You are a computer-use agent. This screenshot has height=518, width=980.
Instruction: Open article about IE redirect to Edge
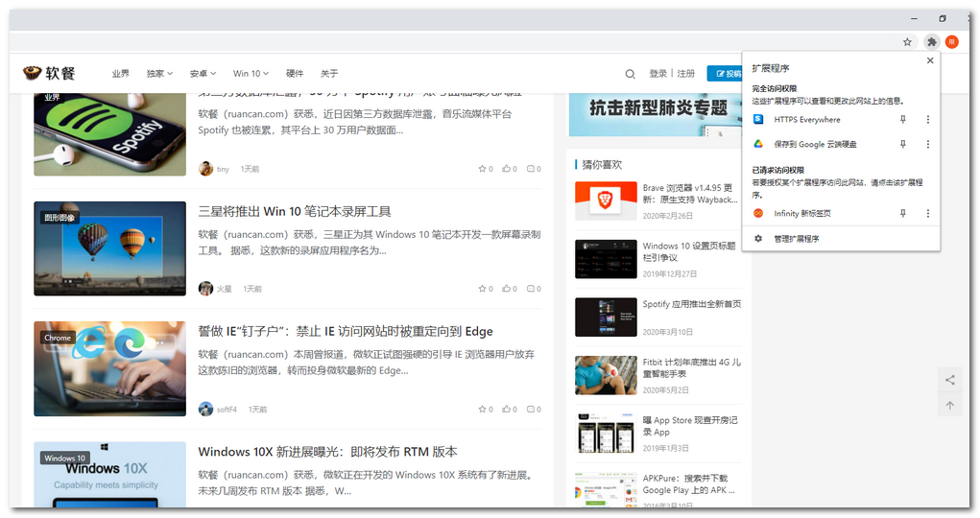[x=346, y=331]
